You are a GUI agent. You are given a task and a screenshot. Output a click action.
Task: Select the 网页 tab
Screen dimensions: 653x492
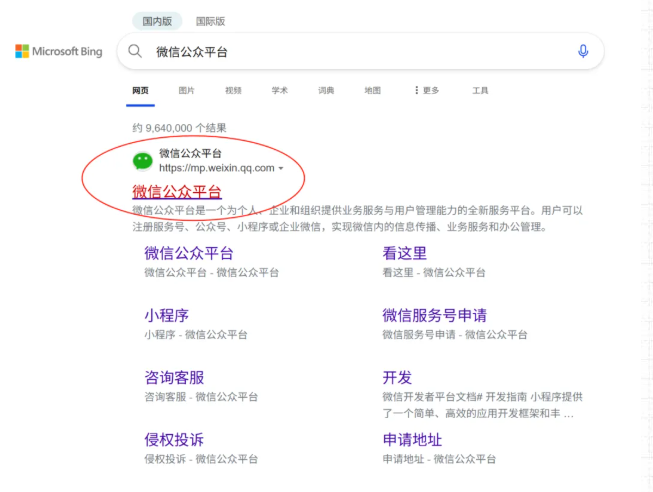(x=140, y=90)
